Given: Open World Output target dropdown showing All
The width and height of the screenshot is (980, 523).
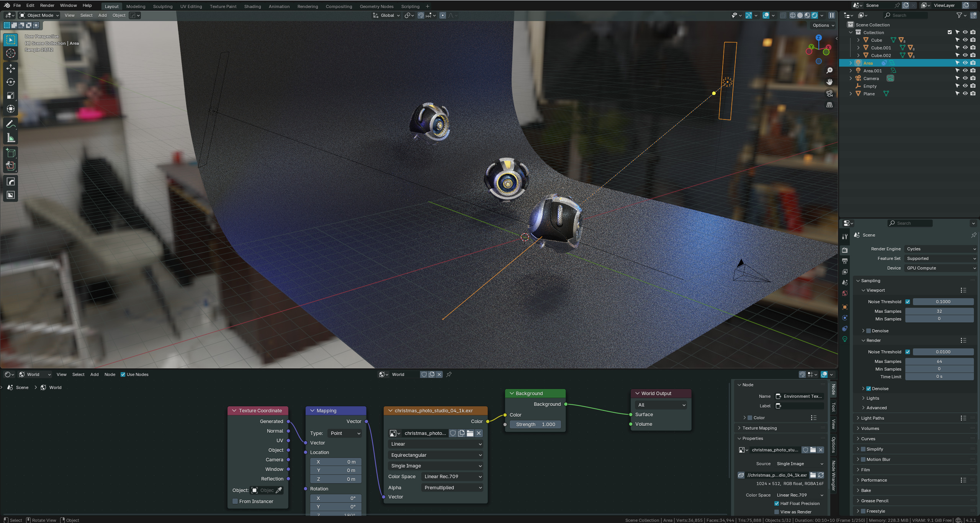Looking at the screenshot, I should coord(661,405).
